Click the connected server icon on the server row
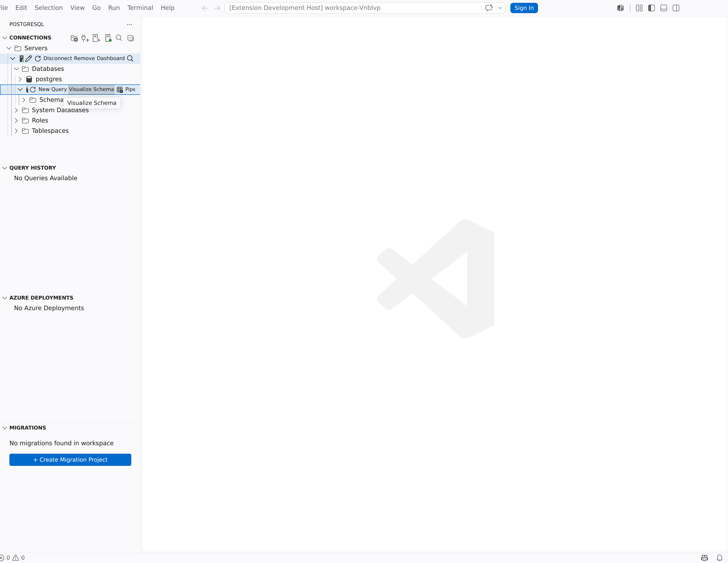Screen dimensions: 728x563 click(x=22, y=59)
